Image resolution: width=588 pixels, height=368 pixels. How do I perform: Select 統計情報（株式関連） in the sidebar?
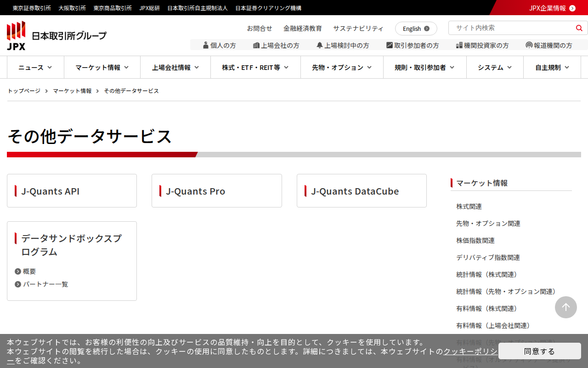488,275
